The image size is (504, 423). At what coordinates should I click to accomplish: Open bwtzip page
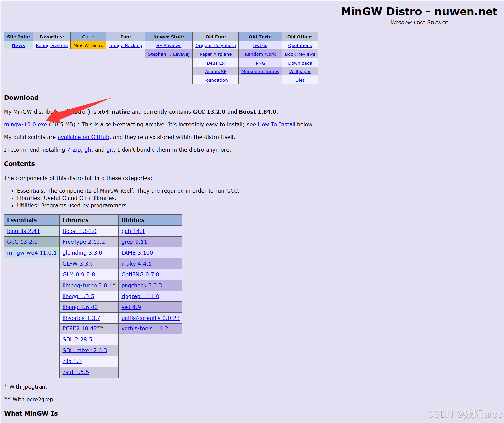260,45
